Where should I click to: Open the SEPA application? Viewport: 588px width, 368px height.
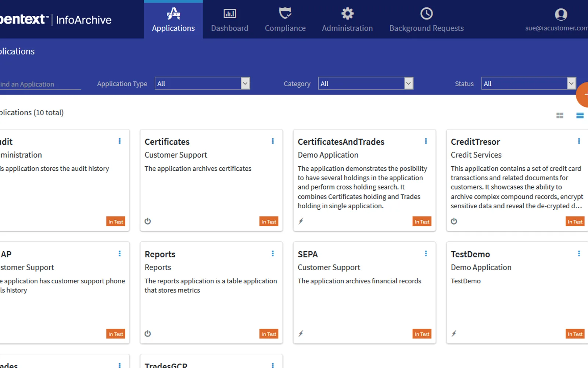coord(308,254)
